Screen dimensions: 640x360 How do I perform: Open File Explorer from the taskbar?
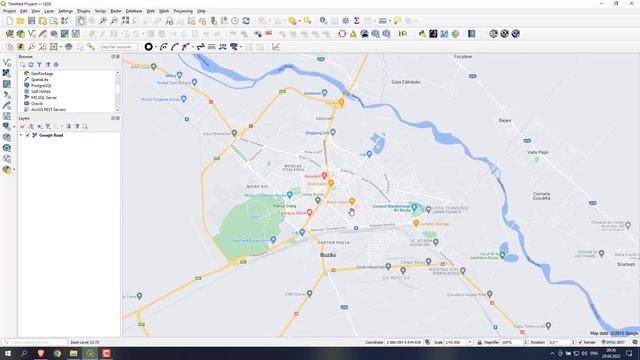tap(73, 353)
